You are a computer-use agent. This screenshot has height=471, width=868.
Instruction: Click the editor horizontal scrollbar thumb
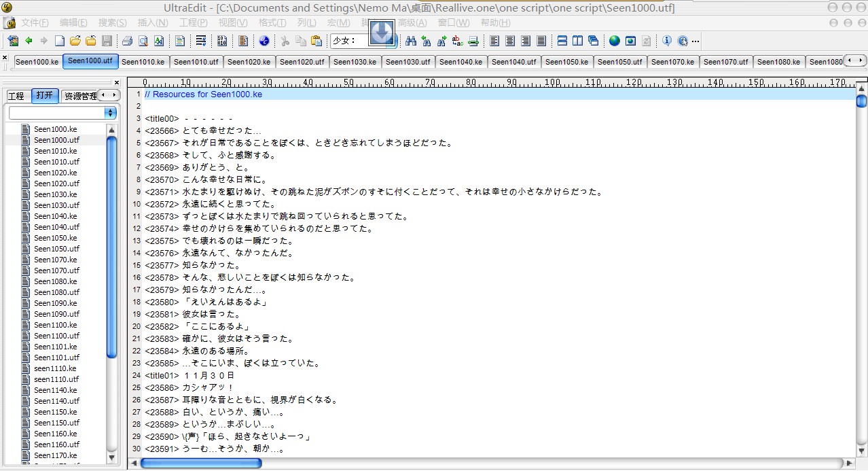[201, 463]
